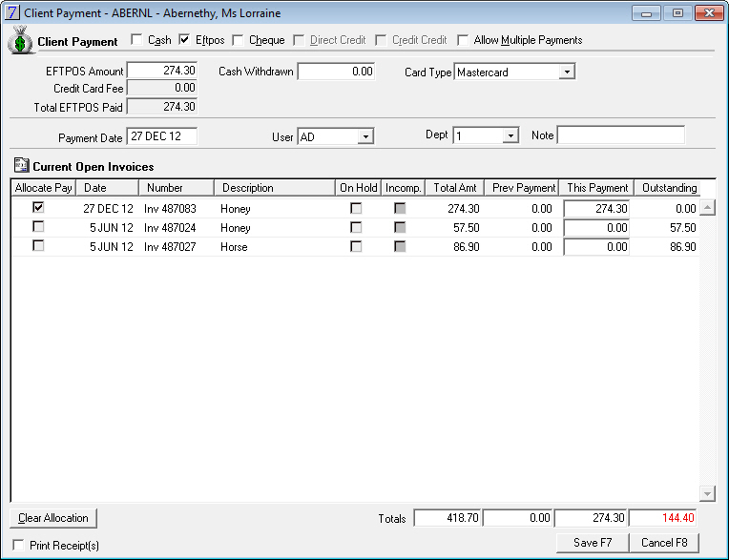Select invoice number Inv 487083

(170, 209)
